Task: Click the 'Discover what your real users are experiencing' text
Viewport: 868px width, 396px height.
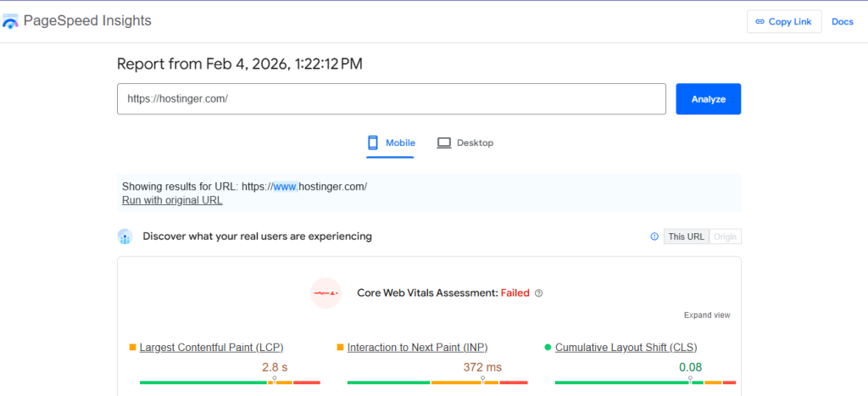Action: point(258,237)
